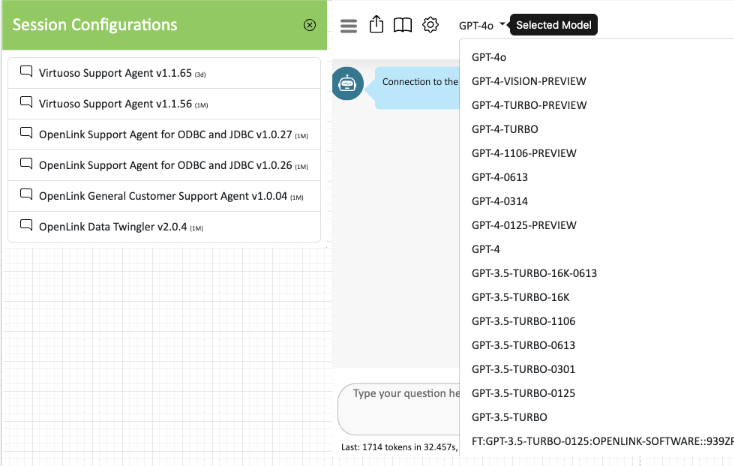Viewport: 734px width, 466px height.
Task: Choose GPT-4-TURBO-PREVIEW model
Action: [529, 105]
